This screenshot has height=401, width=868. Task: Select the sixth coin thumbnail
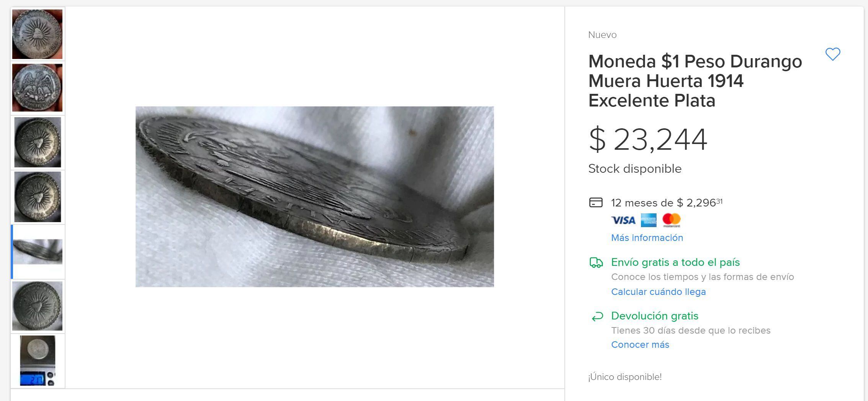coord(38,306)
